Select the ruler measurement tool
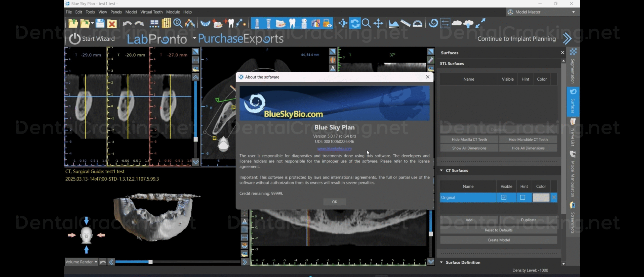The image size is (644, 277). coord(405,23)
